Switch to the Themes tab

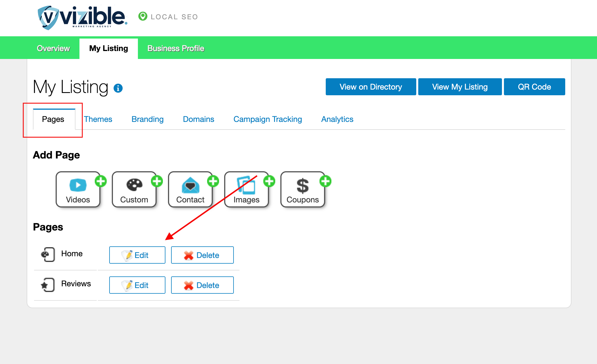(x=98, y=119)
